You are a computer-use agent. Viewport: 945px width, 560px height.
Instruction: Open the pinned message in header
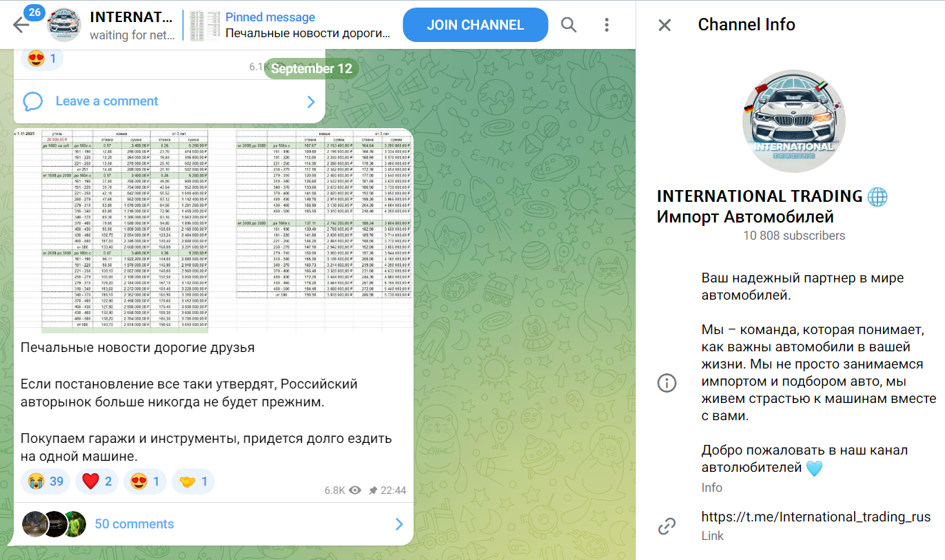click(289, 25)
